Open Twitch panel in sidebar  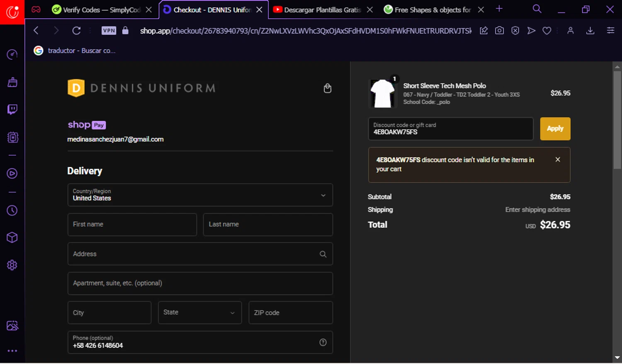pos(12,109)
